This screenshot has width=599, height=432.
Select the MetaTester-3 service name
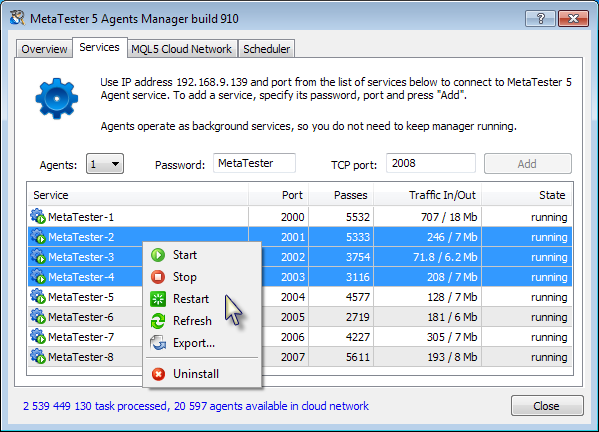pyautogui.click(x=81, y=257)
